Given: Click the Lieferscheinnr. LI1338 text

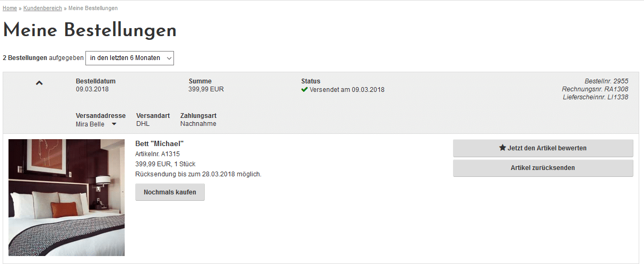Looking at the screenshot, I should tap(595, 97).
